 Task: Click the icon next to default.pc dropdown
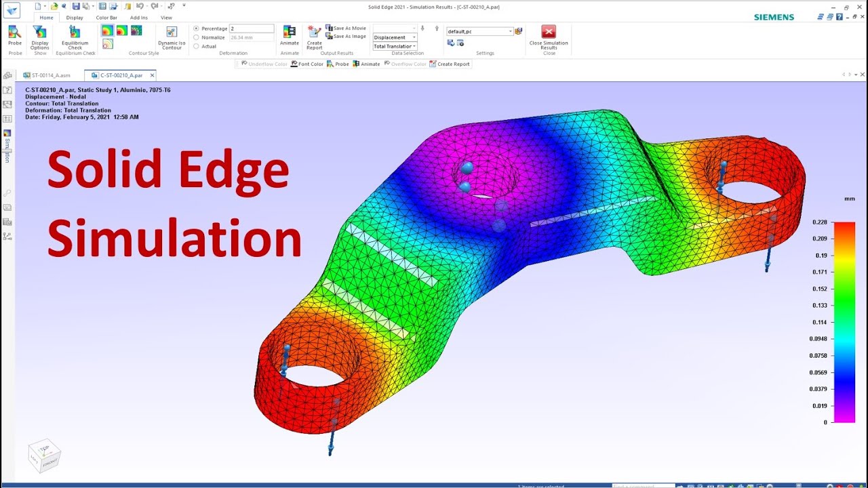click(x=519, y=31)
